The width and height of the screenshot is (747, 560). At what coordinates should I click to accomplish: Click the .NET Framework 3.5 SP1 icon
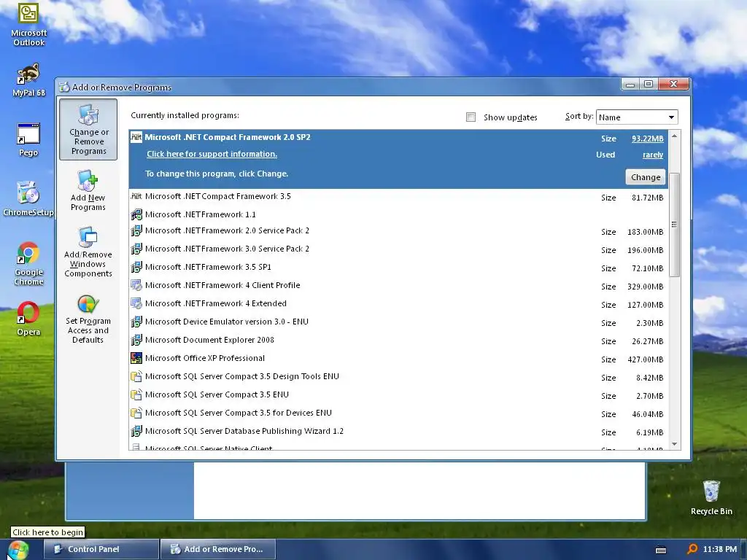click(x=136, y=267)
